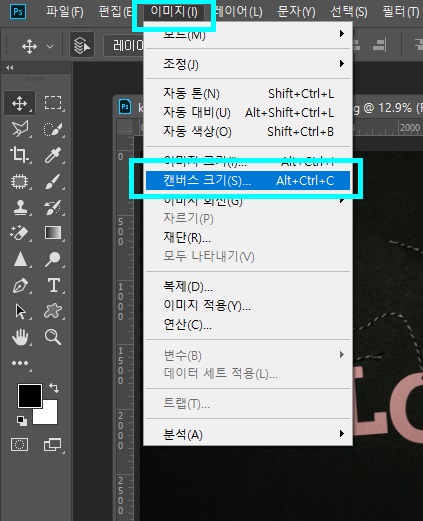Click the Move tool icon in options bar
This screenshot has height=521, width=423.
[x=29, y=46]
